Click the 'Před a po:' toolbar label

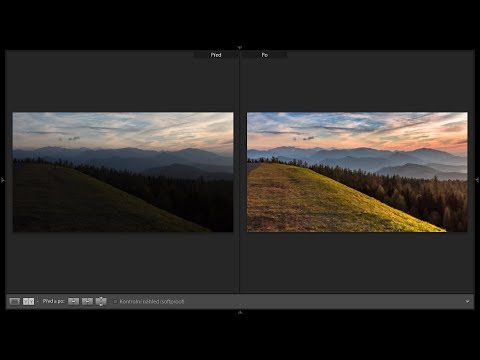[53, 301]
